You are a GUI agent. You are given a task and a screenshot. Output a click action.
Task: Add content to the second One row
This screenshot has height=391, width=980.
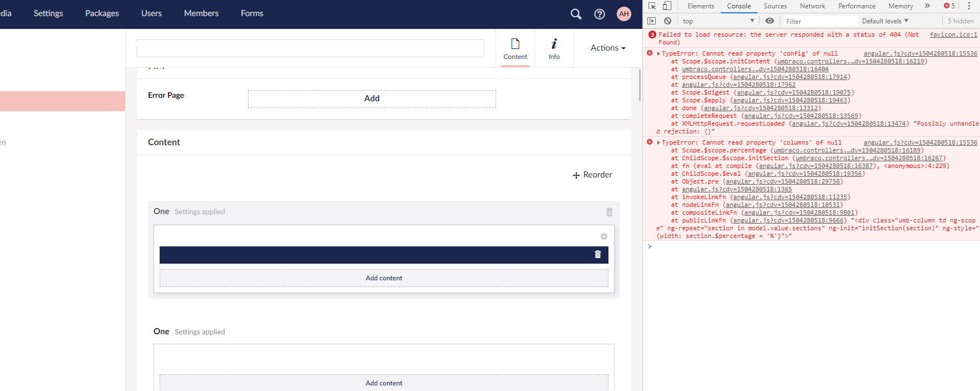[384, 383]
